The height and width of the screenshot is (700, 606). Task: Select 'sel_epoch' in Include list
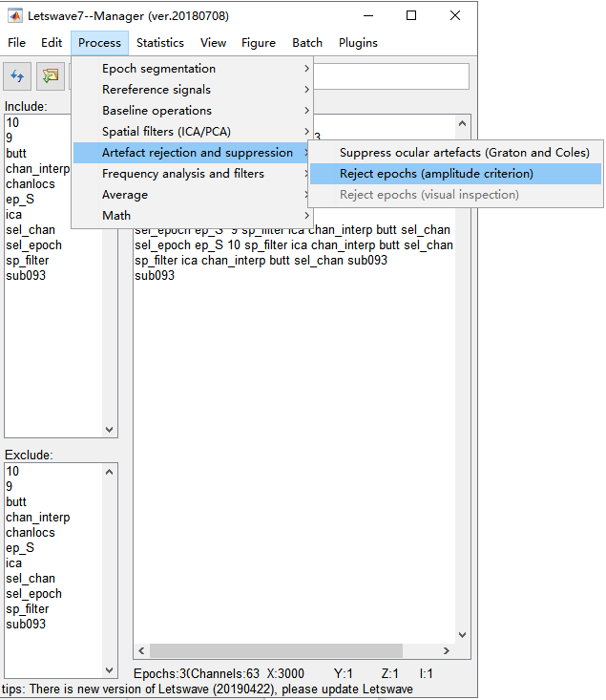(34, 245)
